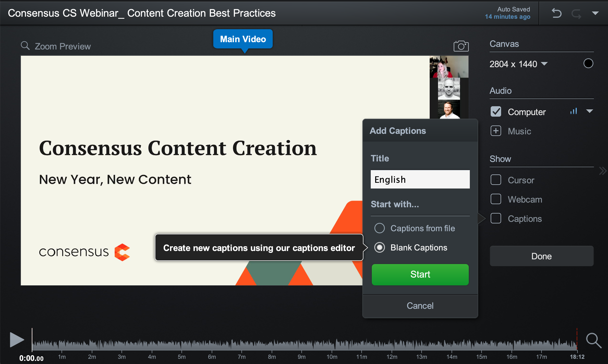Screen dimensions: 608x364
Task: Open the timeline zoom magnifier icon
Action: tap(594, 340)
